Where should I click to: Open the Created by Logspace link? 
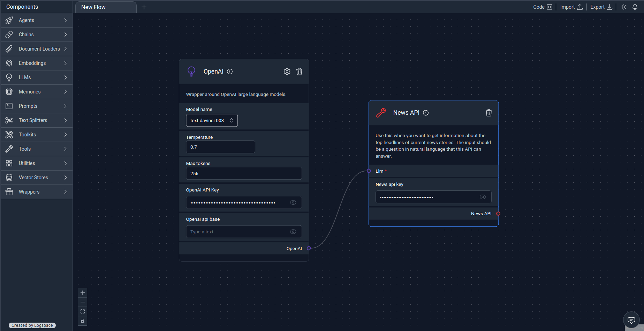pyautogui.click(x=32, y=325)
